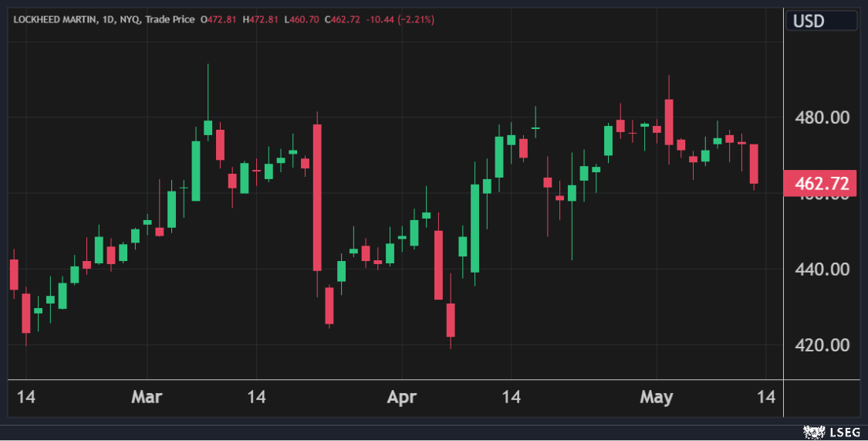
Task: Click the red 462.72 current price tag
Action: tap(819, 184)
